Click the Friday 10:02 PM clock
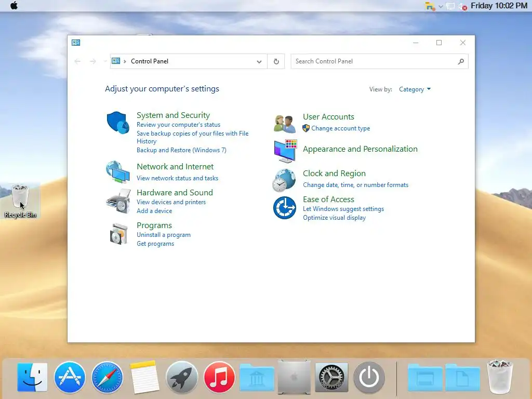 [499, 6]
